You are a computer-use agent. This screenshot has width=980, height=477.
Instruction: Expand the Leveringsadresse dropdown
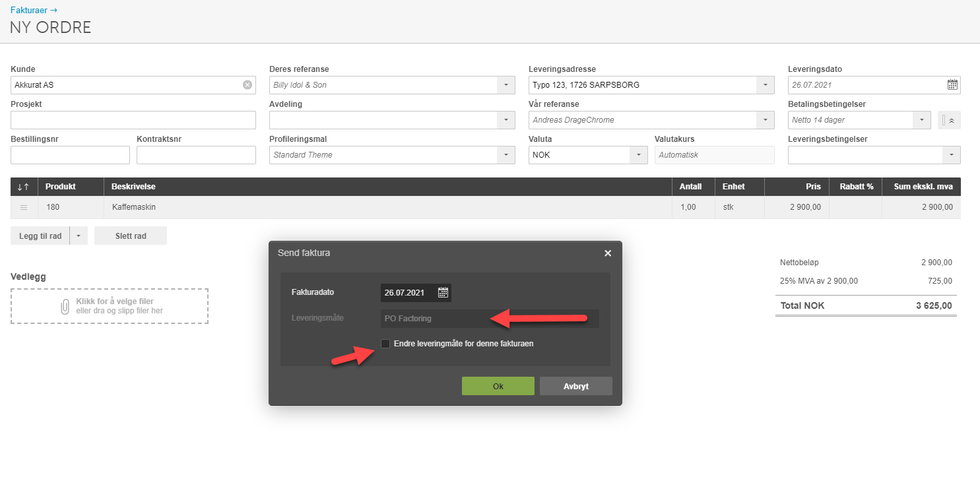click(x=766, y=85)
